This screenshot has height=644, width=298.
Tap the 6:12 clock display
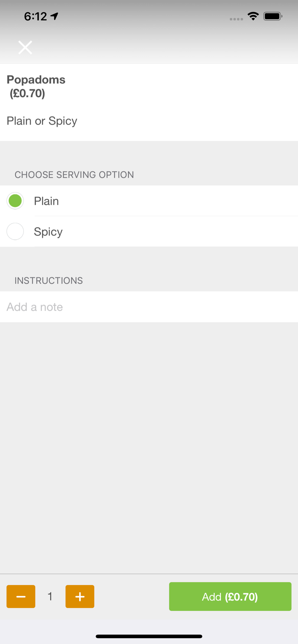[35, 16]
